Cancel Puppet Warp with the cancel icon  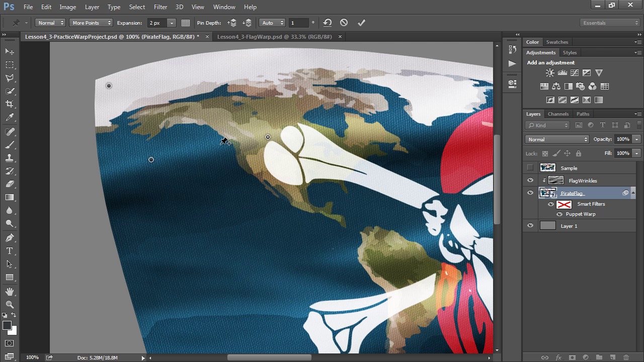point(344,23)
